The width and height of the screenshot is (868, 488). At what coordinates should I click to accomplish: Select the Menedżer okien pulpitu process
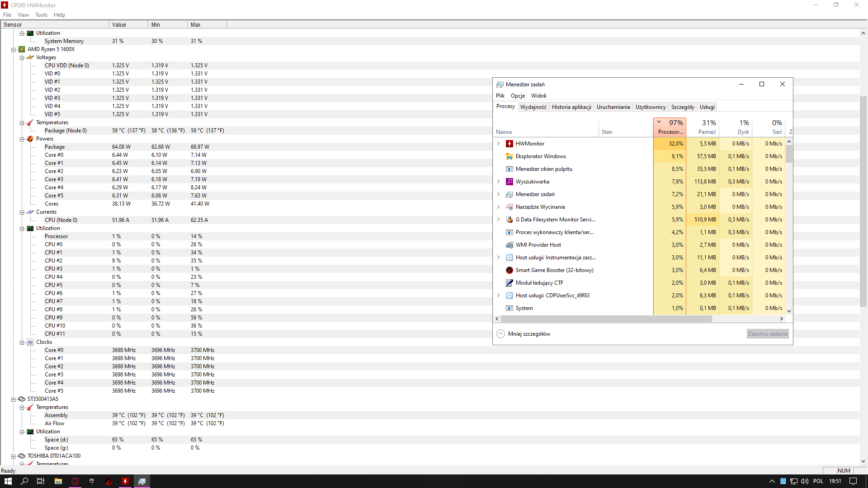click(544, 169)
